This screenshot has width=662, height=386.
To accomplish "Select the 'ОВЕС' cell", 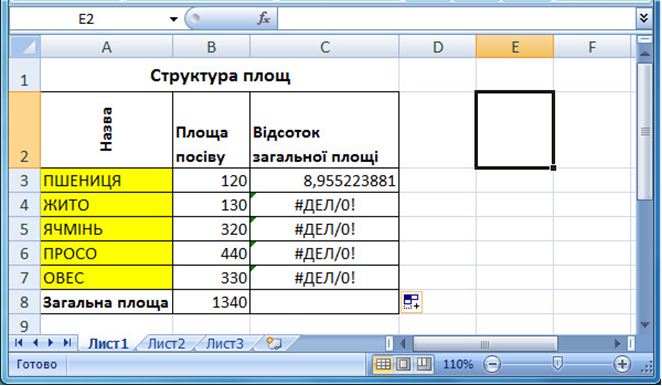I will coord(106,278).
